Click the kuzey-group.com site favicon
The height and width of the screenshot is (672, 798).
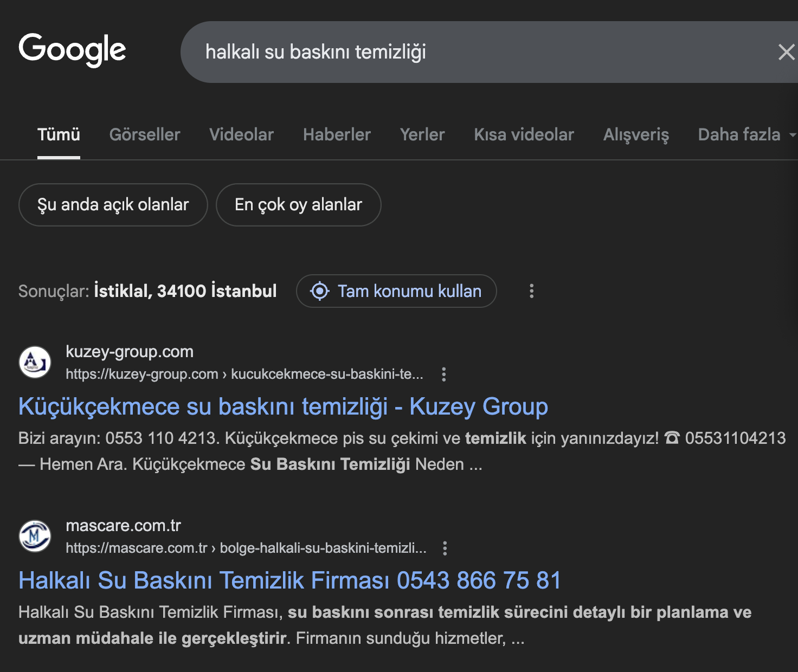(x=35, y=362)
